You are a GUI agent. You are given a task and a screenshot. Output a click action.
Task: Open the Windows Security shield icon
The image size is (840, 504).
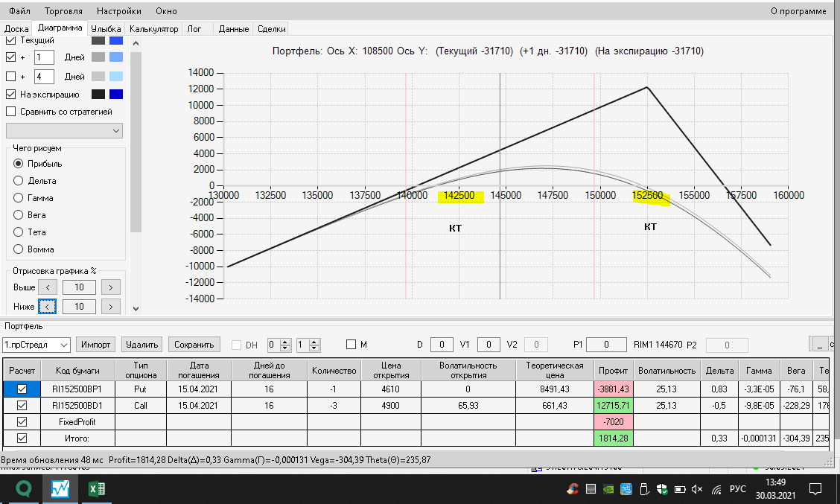662,489
